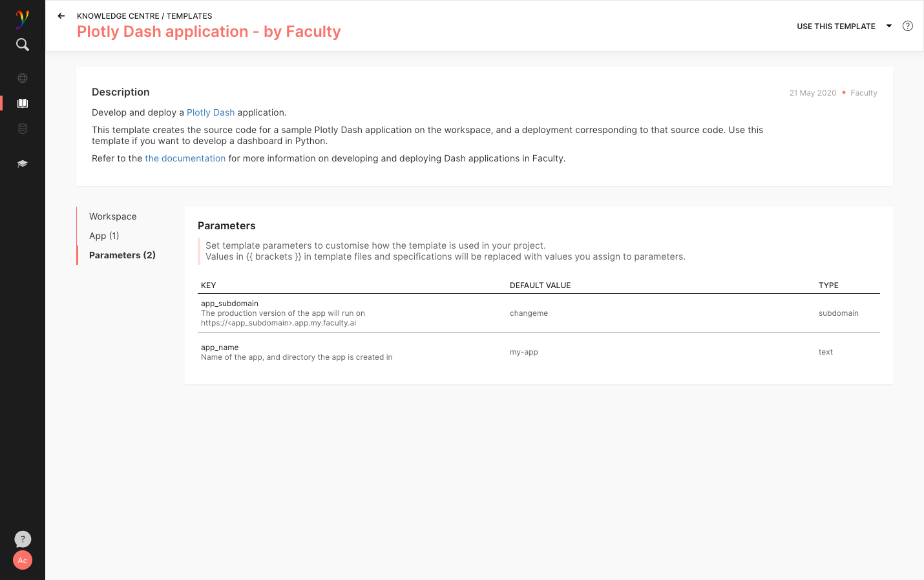Open the Plotly Dash link

coord(211,112)
